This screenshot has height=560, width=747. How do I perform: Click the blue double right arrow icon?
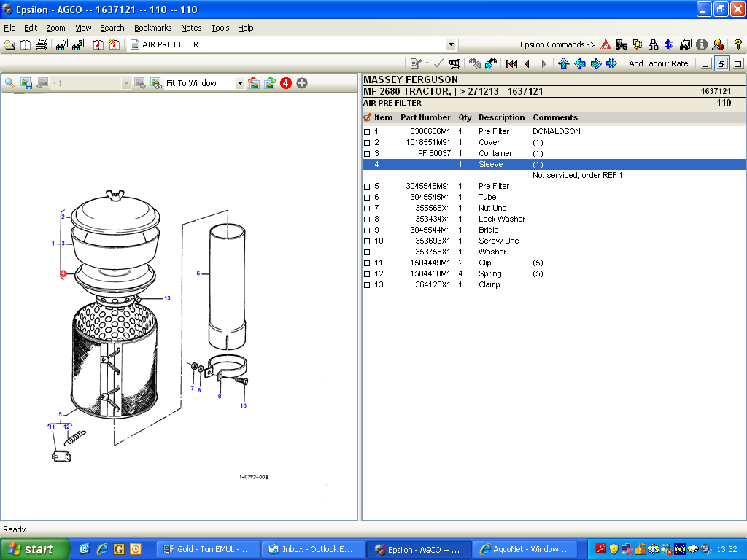click(x=612, y=64)
